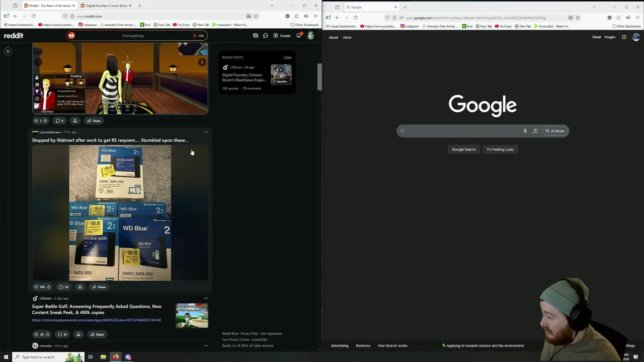The width and height of the screenshot is (644, 362).
Task: Open How Search works footer link
Action: pos(392,346)
